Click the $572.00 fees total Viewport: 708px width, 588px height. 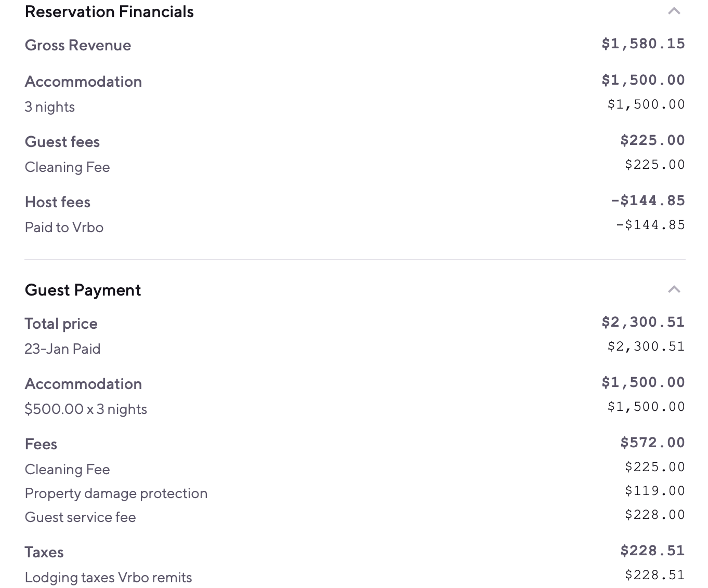(x=652, y=443)
